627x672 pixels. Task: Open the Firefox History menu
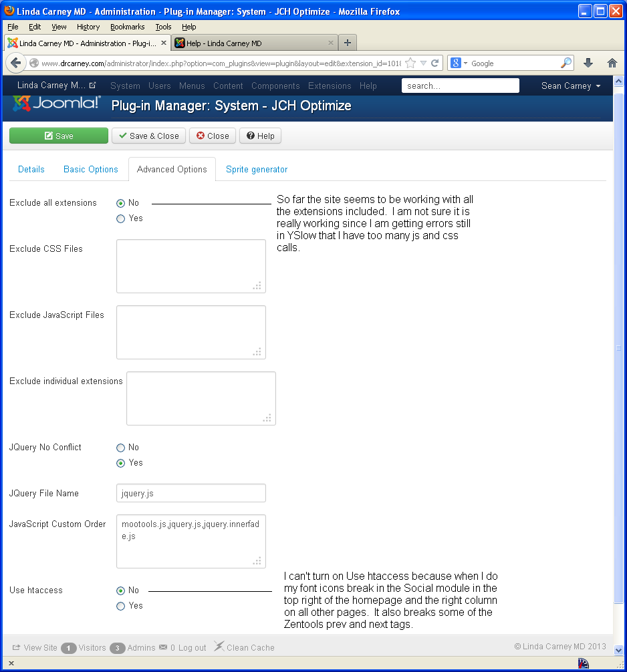coord(88,27)
